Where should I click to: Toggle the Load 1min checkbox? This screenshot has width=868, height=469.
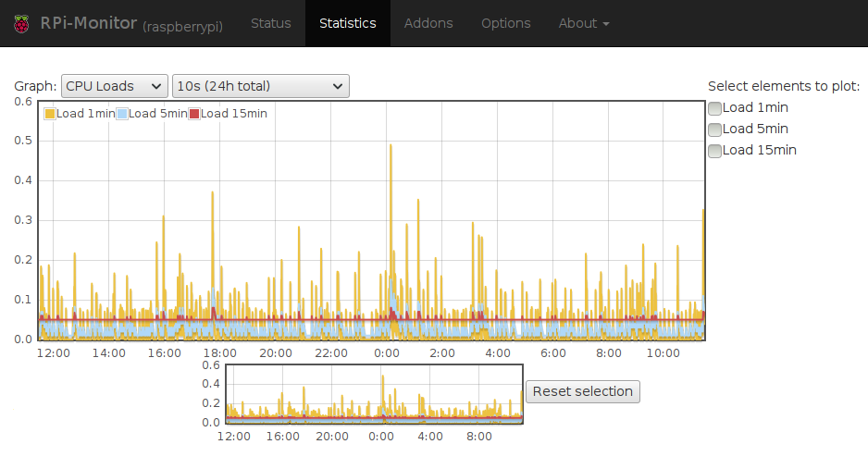714,108
